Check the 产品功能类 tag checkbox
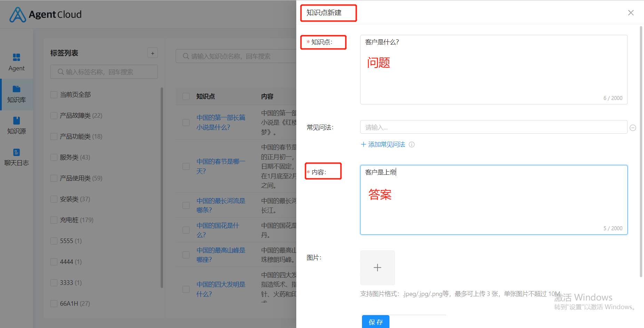644x328 pixels. (54, 136)
